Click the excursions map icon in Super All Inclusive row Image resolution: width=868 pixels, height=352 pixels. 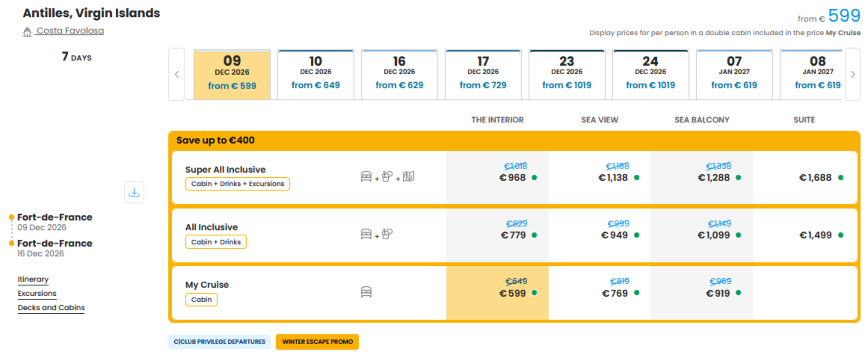coord(408,176)
